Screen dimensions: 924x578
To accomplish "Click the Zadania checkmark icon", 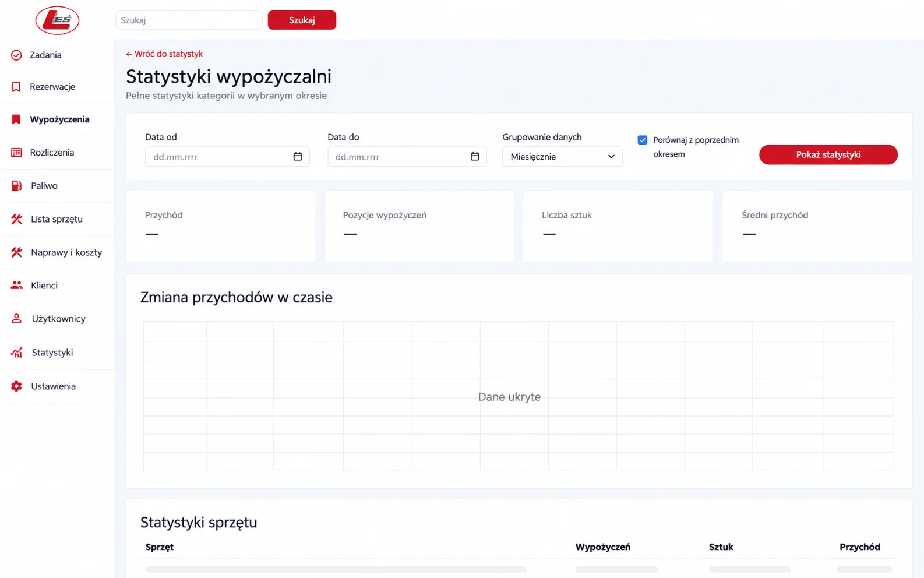I will click(x=16, y=55).
